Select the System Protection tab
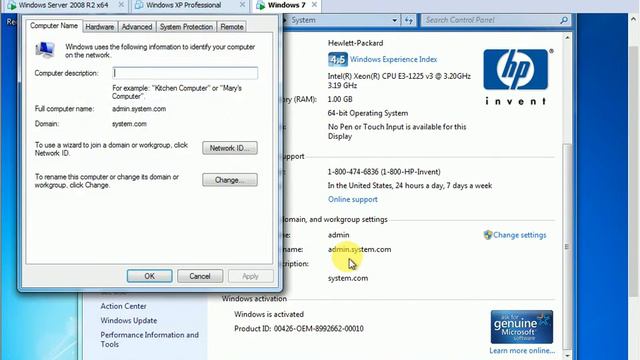The height and width of the screenshot is (360, 640). pos(186,27)
